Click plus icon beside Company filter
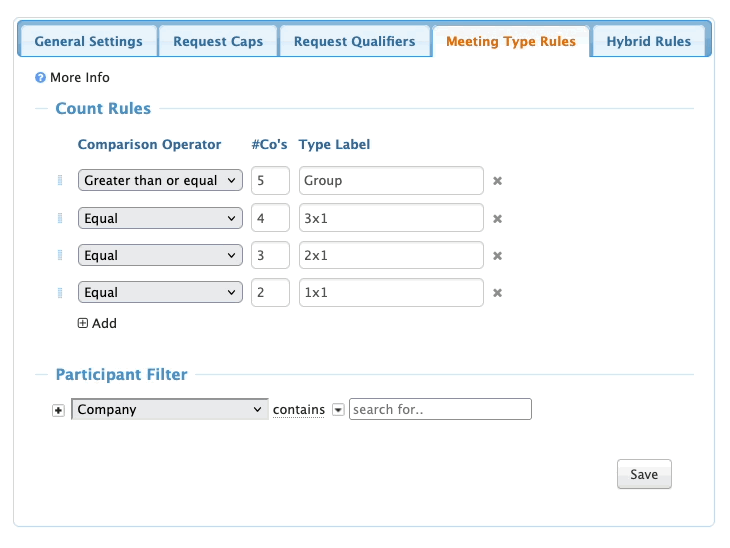The width and height of the screenshot is (730, 548). pos(58,410)
